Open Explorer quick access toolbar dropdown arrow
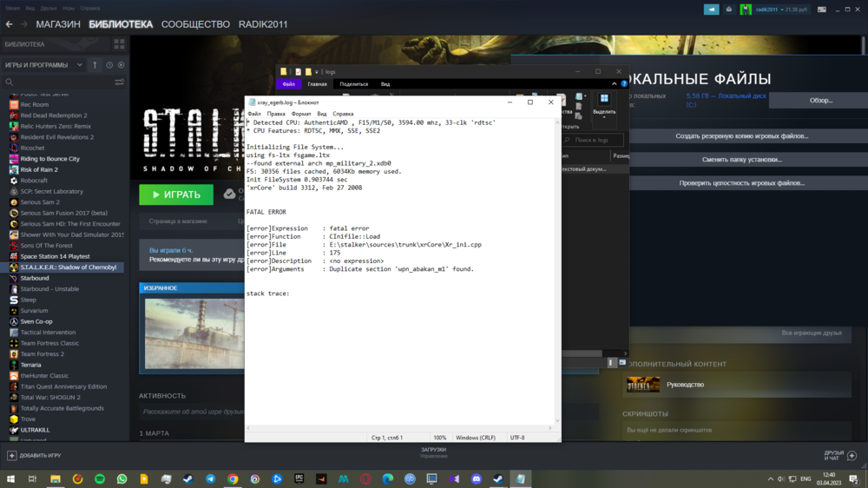The width and height of the screenshot is (868, 488). [317, 71]
